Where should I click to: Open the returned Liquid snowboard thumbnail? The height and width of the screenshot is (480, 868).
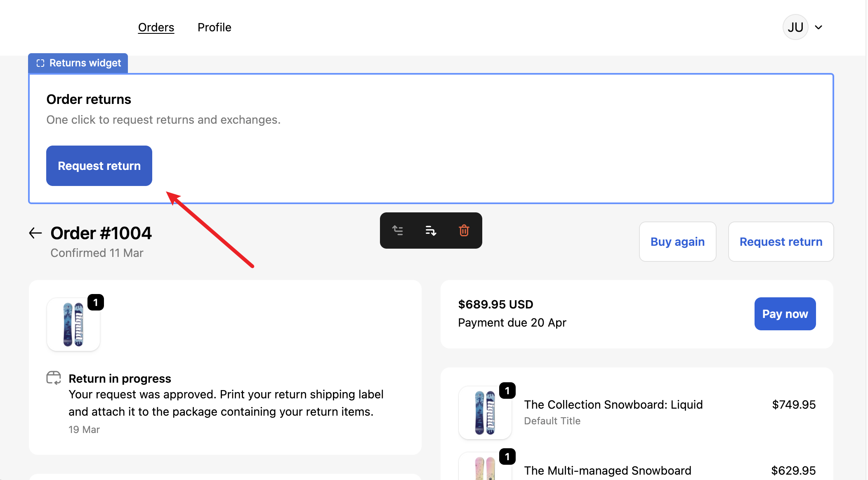[73, 325]
